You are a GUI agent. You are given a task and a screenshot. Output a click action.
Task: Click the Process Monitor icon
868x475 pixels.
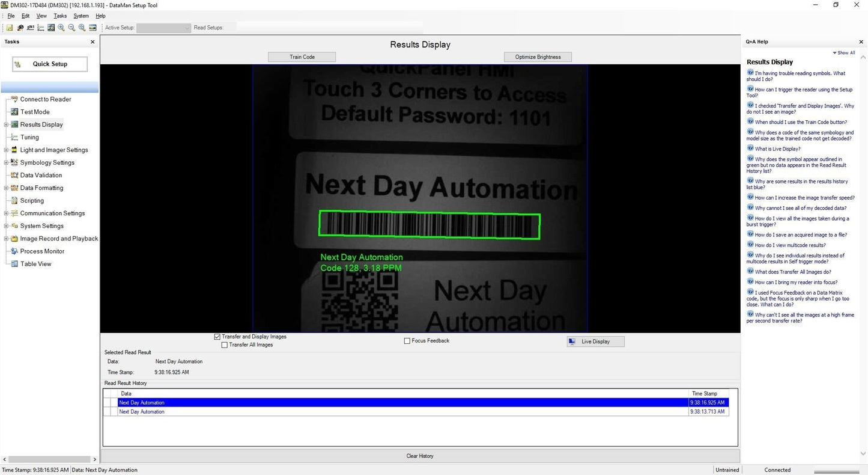click(14, 251)
